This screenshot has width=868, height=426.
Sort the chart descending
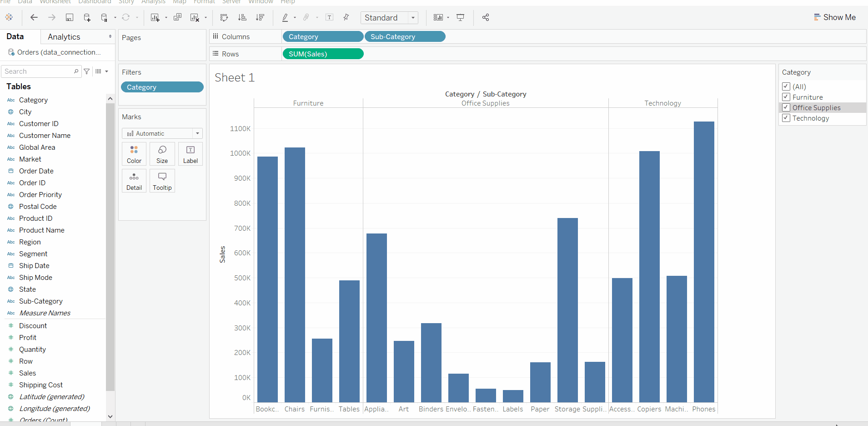pyautogui.click(x=260, y=17)
